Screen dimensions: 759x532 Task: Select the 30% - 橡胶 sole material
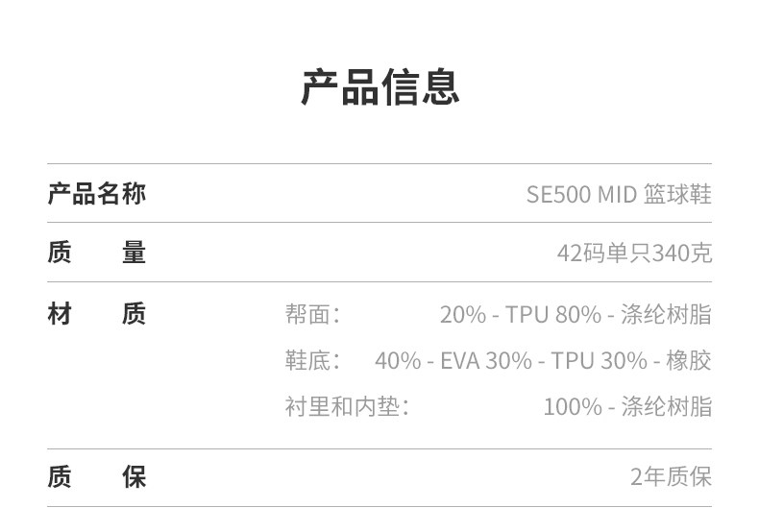pos(642,361)
